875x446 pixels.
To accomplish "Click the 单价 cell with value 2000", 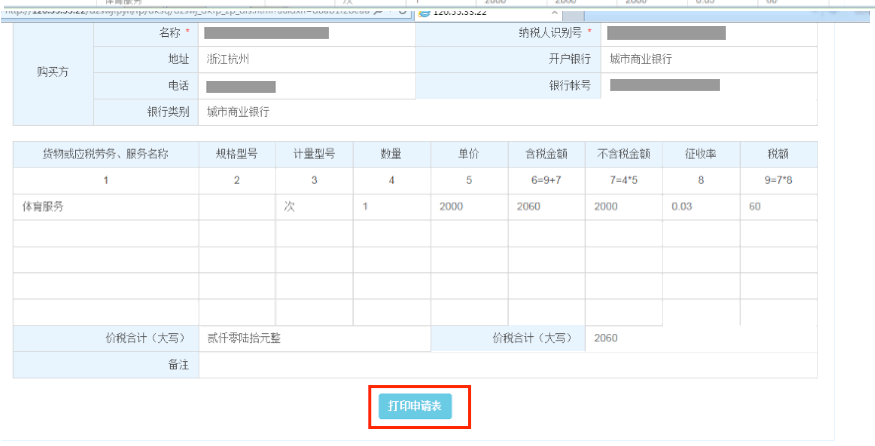I will tap(469, 206).
